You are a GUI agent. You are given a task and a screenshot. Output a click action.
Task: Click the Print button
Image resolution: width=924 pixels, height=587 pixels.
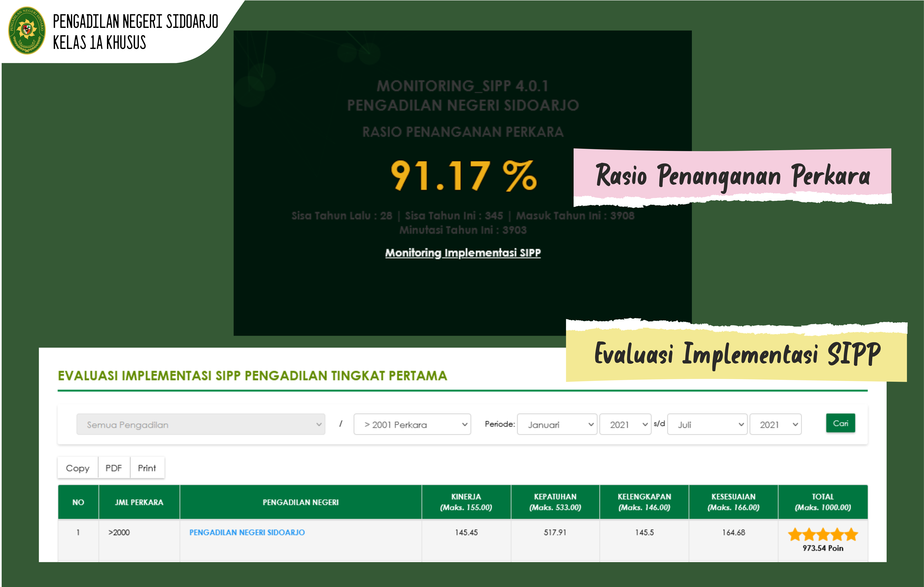click(147, 468)
